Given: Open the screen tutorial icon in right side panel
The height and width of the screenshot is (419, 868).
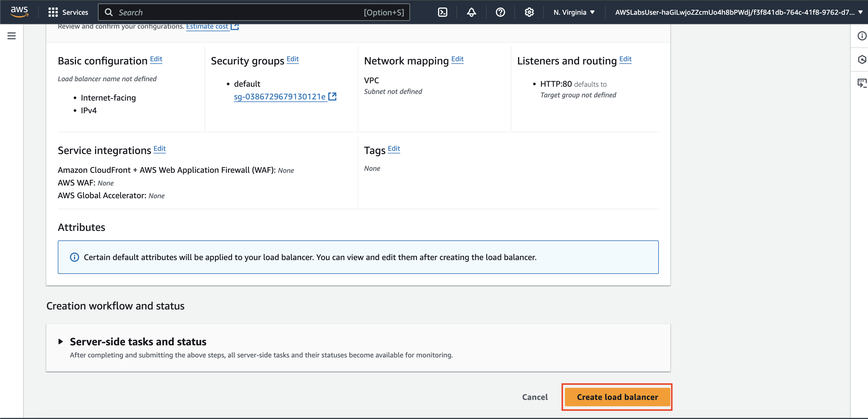Looking at the screenshot, I should tap(862, 83).
